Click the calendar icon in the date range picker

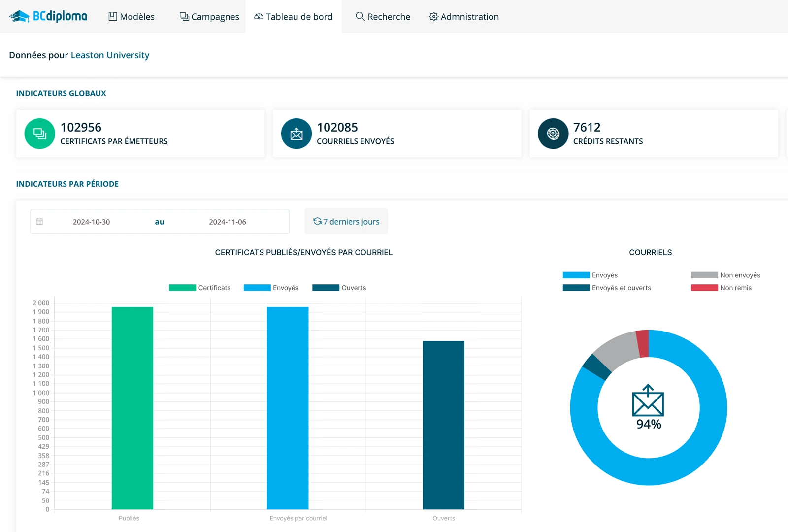[39, 222]
